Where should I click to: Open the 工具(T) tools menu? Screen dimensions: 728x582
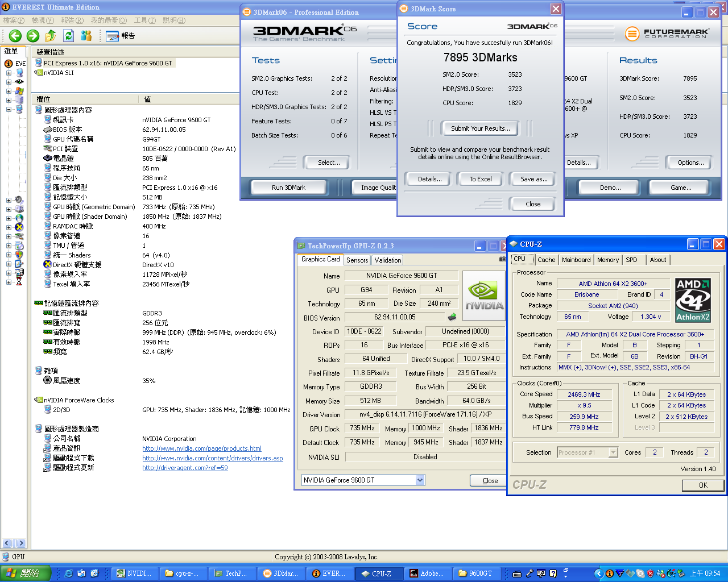[145, 20]
